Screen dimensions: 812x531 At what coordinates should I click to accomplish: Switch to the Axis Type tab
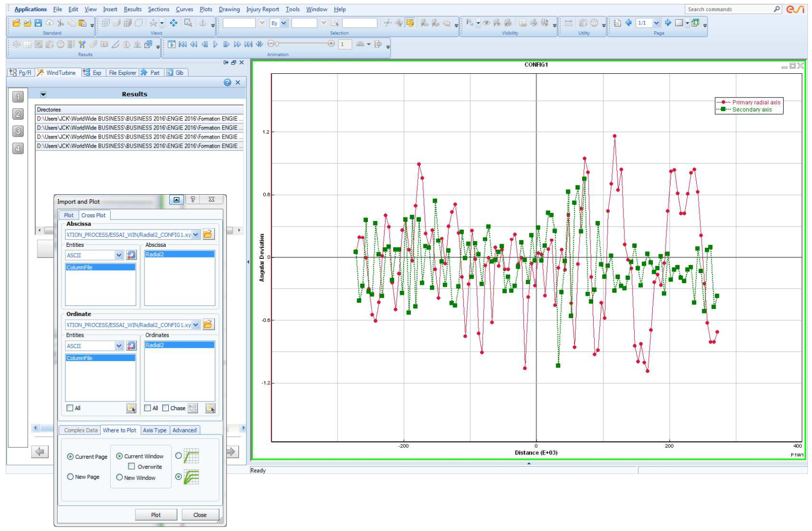[155, 430]
